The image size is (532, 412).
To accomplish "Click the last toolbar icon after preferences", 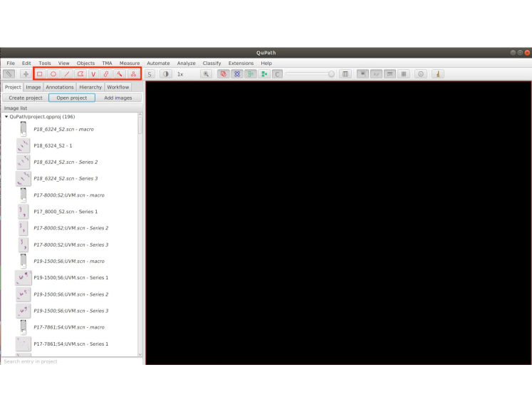I will (x=438, y=74).
